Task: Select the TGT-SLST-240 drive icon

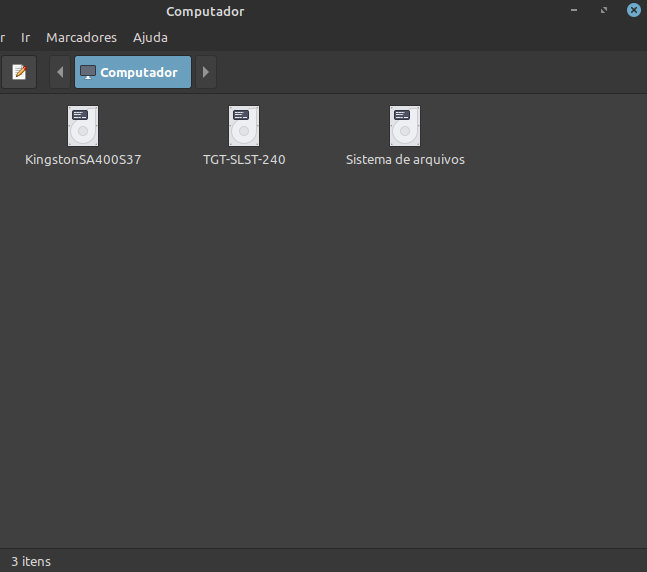Action: (x=244, y=126)
